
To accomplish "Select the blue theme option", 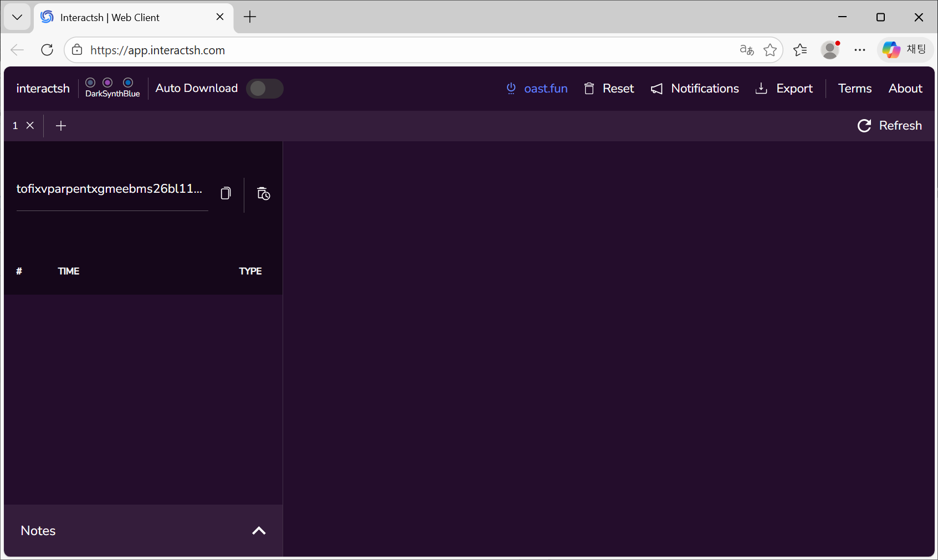I will [128, 83].
